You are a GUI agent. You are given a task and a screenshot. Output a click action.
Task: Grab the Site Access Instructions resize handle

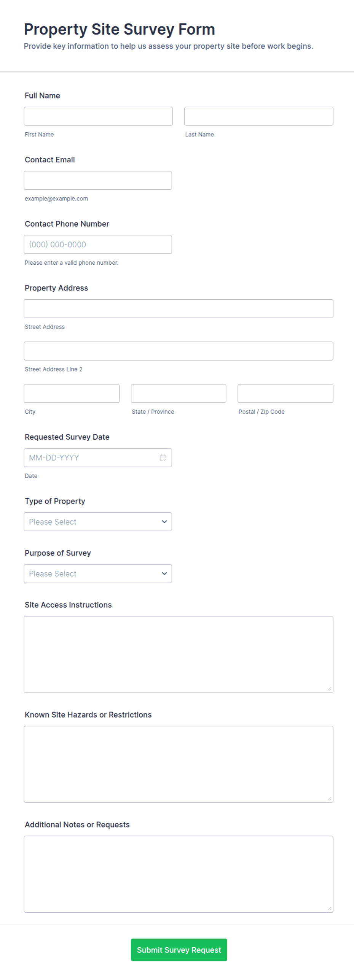pyautogui.click(x=329, y=689)
